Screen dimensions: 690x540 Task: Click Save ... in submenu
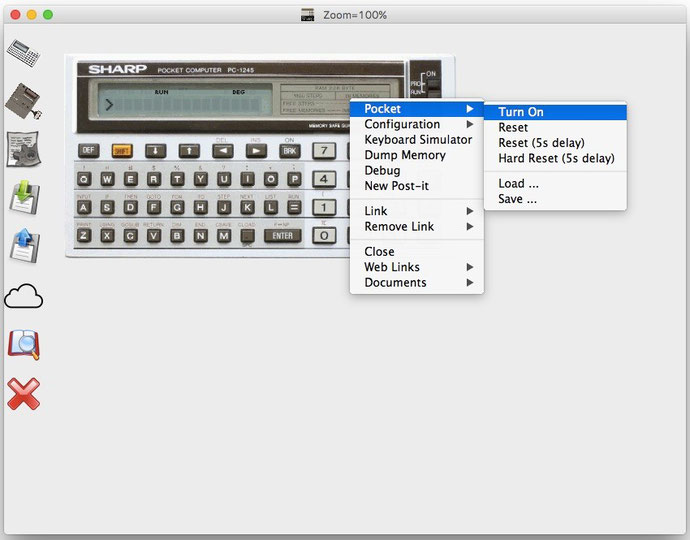555,199
